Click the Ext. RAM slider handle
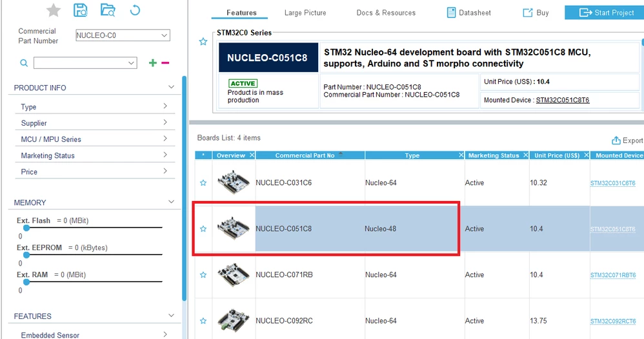 [26, 282]
